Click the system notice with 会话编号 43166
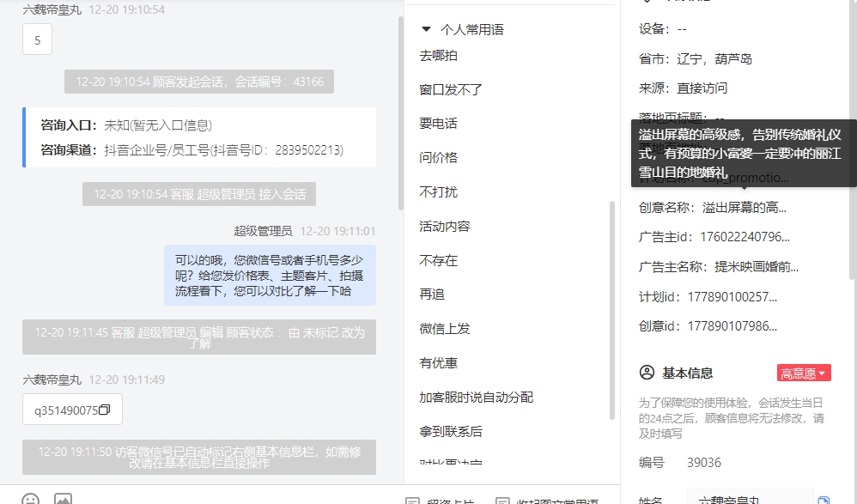This screenshot has height=504, width=857. pos(199,82)
